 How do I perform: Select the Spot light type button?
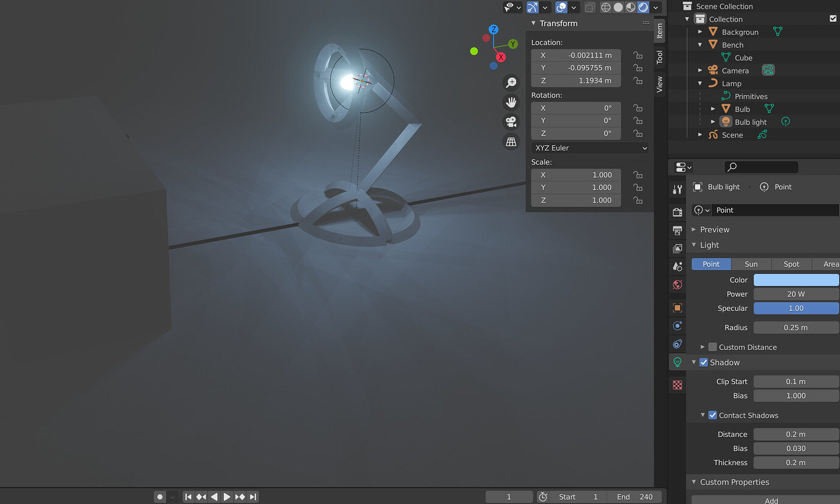coord(791,264)
